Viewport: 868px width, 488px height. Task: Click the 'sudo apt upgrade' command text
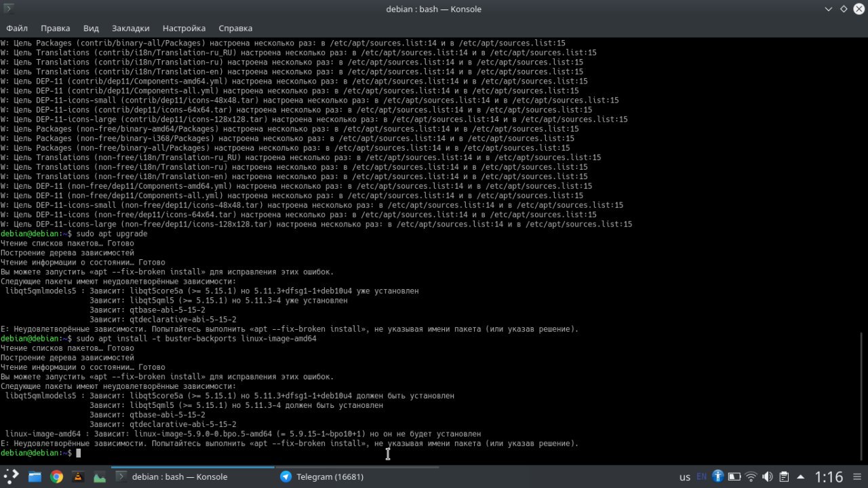(x=112, y=233)
